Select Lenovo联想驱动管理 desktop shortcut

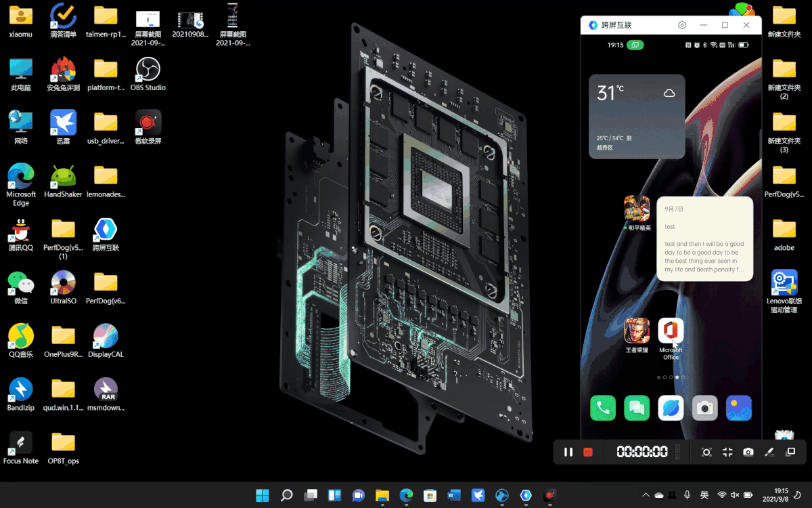pos(784,292)
